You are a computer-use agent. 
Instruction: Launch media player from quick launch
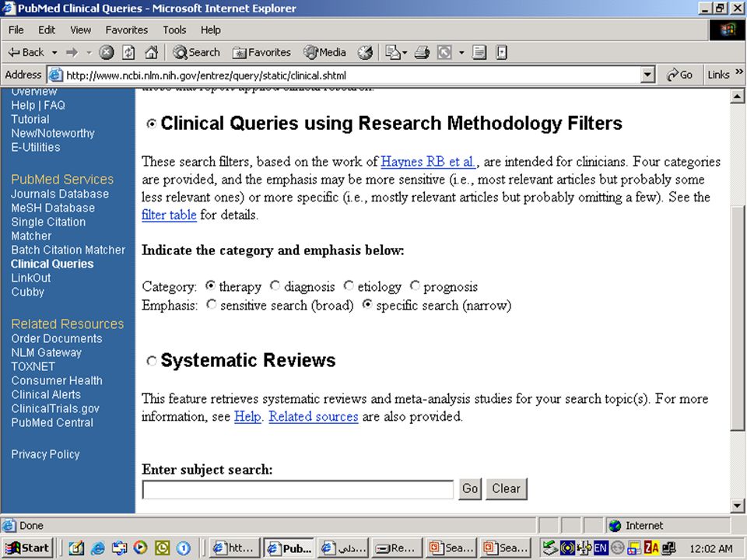[140, 548]
